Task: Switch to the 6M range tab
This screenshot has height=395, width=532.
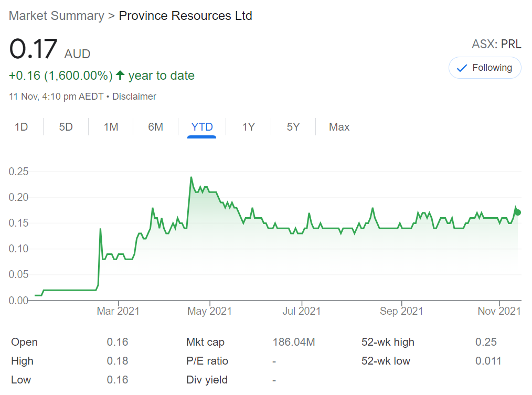Action: (156, 127)
